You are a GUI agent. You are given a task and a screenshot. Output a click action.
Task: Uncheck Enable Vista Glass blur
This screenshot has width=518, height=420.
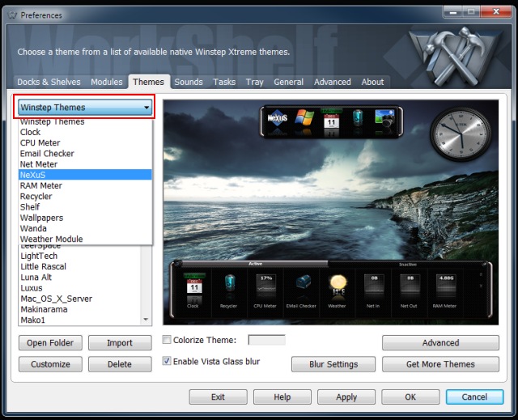click(168, 362)
